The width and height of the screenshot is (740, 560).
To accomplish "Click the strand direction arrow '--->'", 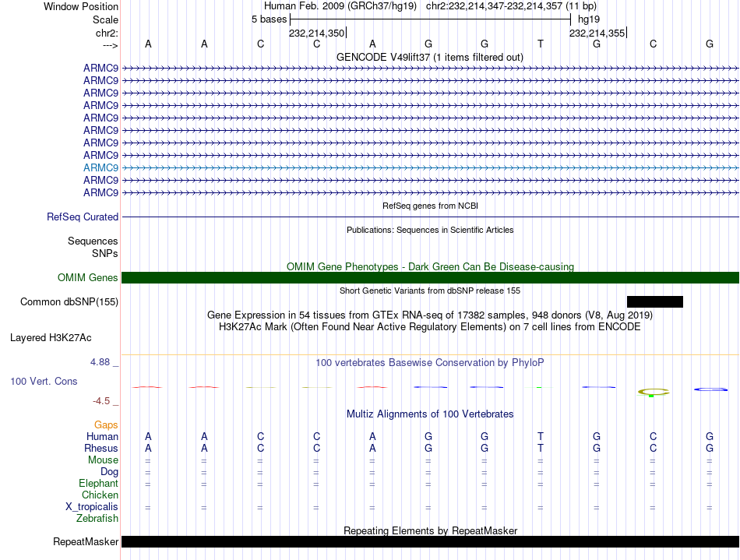I will tap(110, 45).
